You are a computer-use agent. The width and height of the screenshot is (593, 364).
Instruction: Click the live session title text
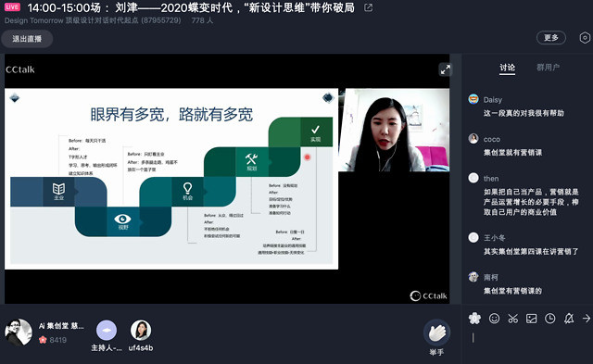pos(191,7)
